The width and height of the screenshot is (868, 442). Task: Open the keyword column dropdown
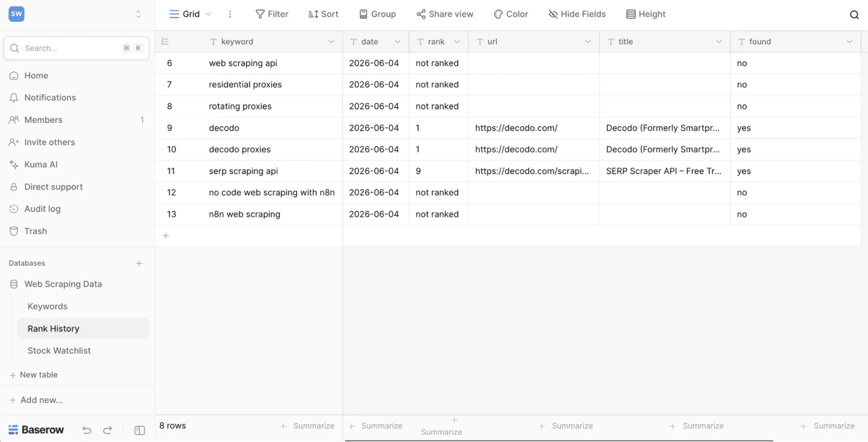tap(331, 42)
